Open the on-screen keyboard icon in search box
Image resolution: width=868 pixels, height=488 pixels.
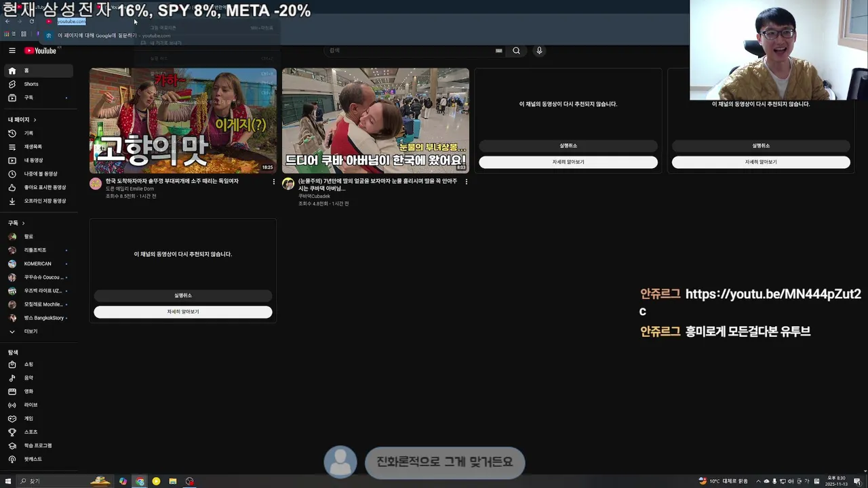coord(499,51)
